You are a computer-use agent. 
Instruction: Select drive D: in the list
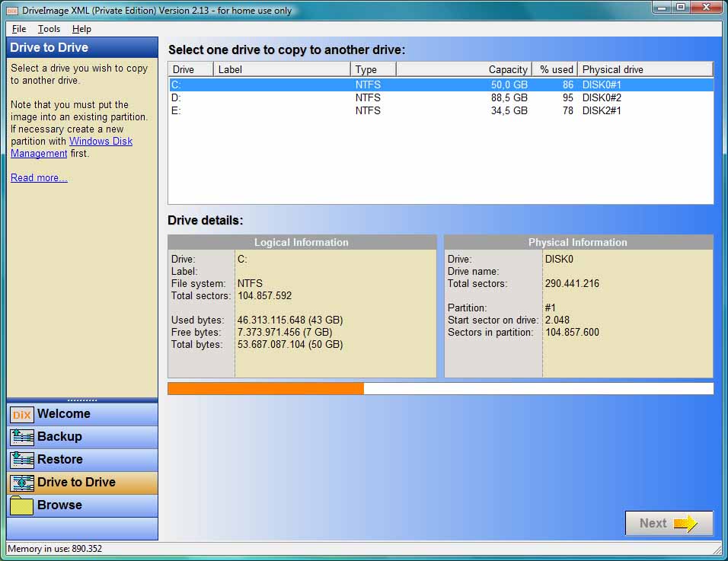point(441,98)
